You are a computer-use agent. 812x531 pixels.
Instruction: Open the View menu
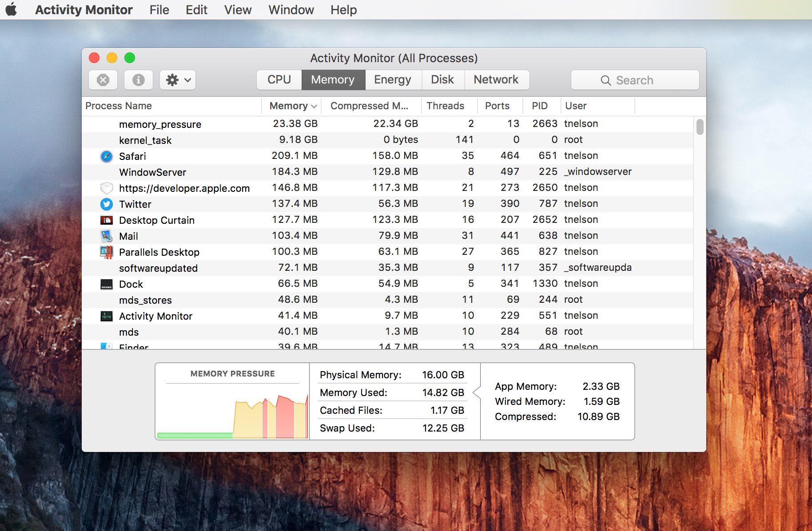(238, 10)
